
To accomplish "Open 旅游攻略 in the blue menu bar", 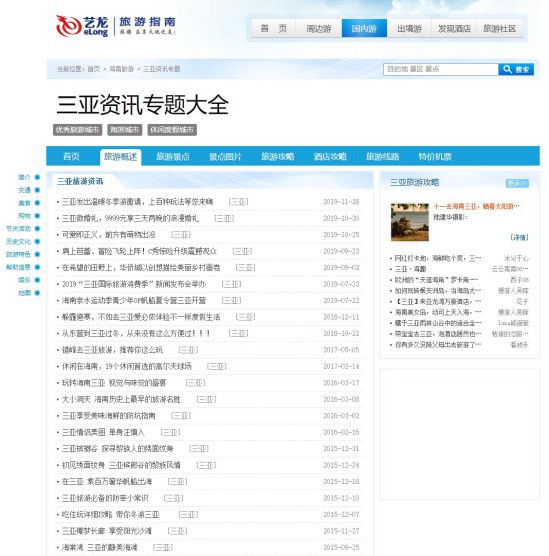I will point(278,156).
